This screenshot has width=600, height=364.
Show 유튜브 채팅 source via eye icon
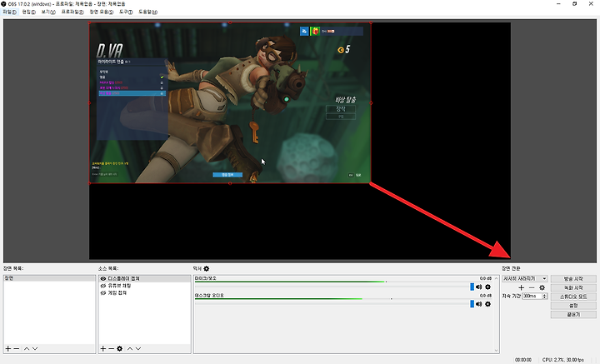(103, 286)
